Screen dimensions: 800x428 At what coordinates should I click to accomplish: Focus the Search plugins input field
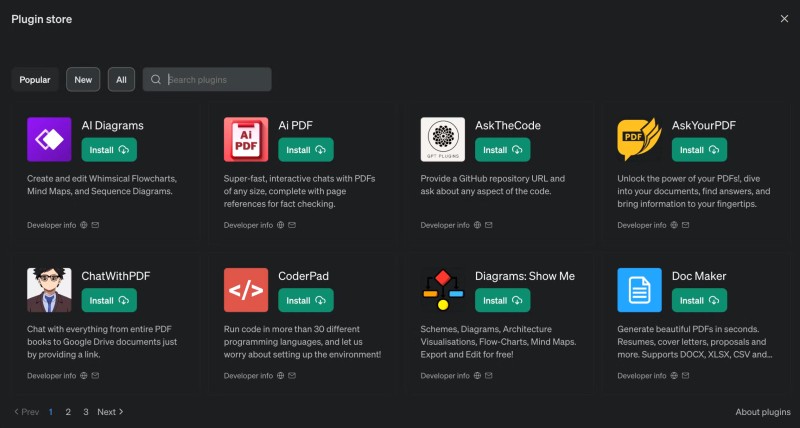pyautogui.click(x=215, y=80)
